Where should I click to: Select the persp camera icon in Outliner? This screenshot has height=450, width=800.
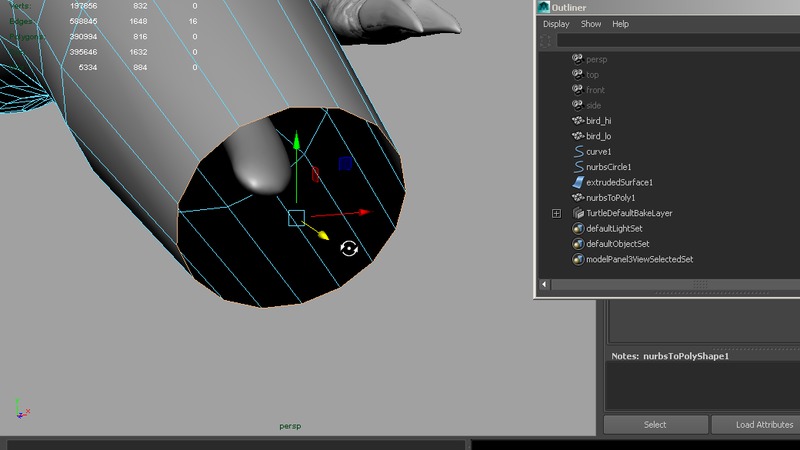[x=578, y=59]
